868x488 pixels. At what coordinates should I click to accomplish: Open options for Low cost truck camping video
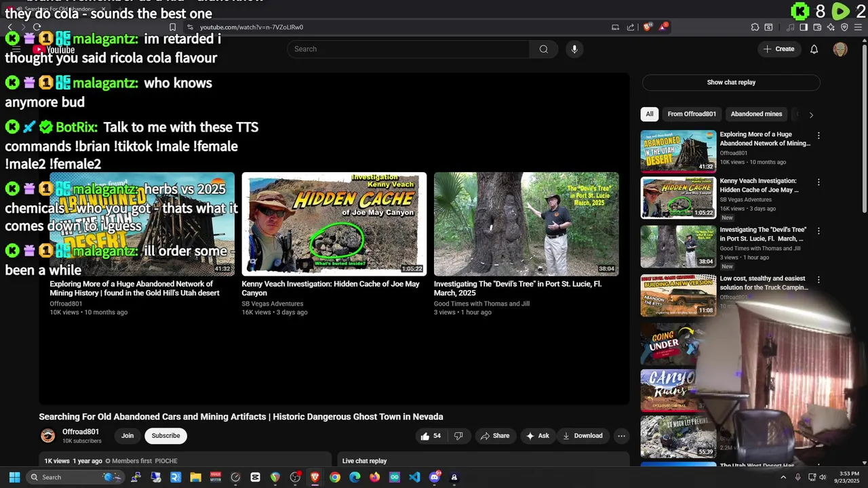coord(818,279)
